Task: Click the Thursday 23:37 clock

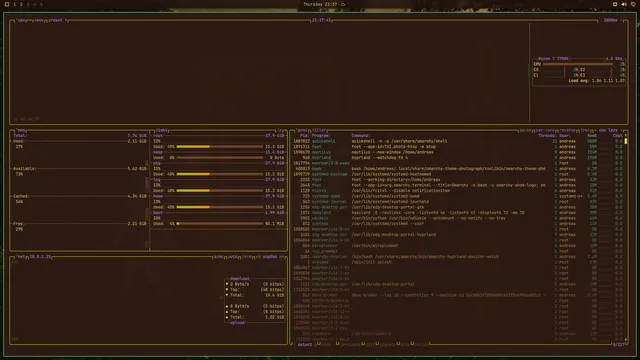Action: click(x=320, y=4)
